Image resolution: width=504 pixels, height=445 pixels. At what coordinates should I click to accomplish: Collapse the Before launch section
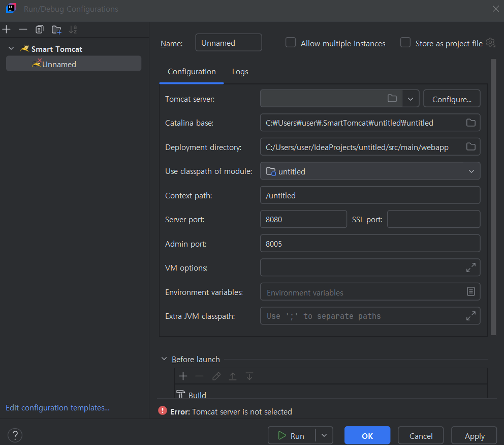(164, 359)
